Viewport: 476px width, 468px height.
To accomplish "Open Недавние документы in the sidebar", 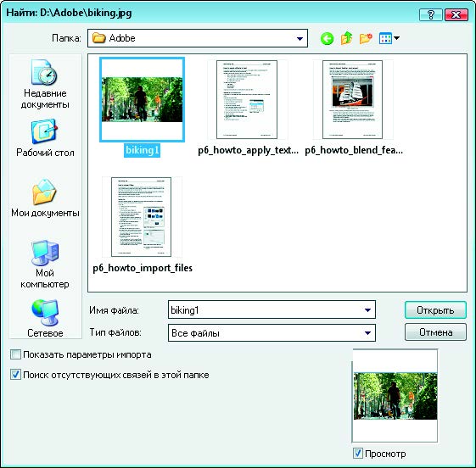I will 45,84.
